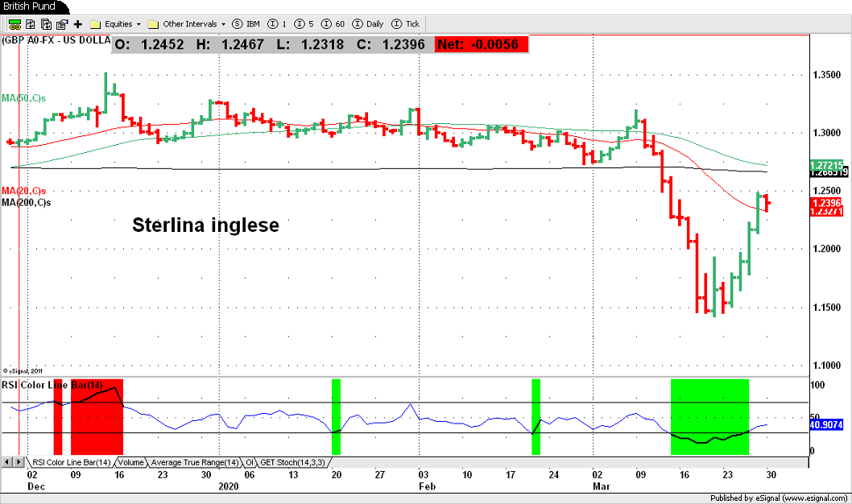Select the OI study tab
Viewport: 852px width, 504px height.
tap(250, 462)
